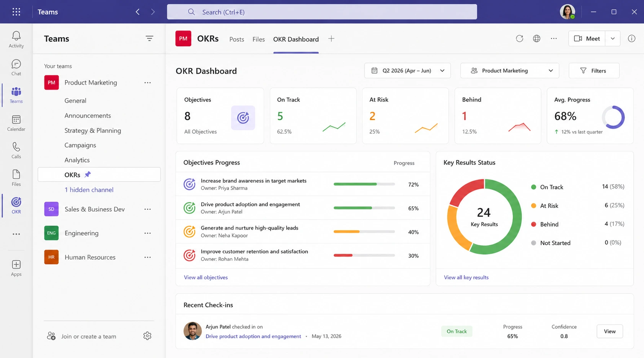644x358 pixels.
Task: Open Human Resources team more options
Action: (148, 257)
